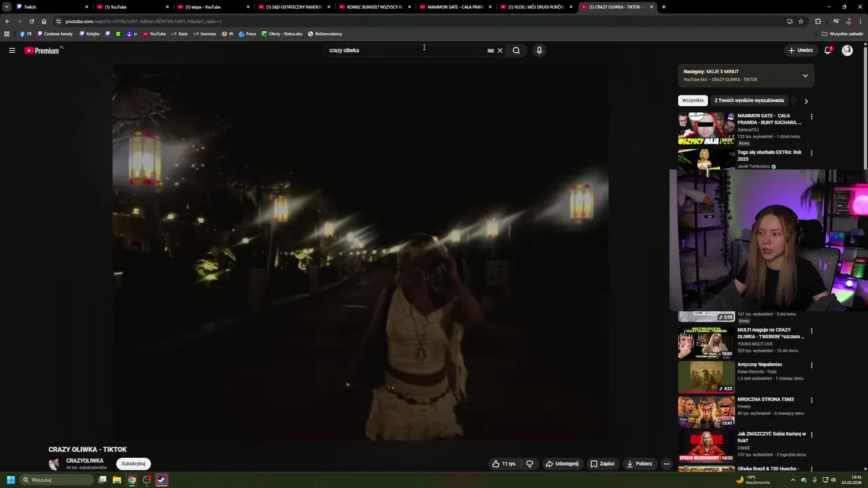Click the taskbar Wyszukaj search box
868x488 pixels.
click(x=57, y=480)
